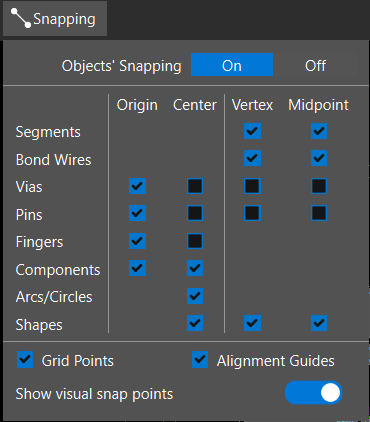The image size is (370, 422).
Task: Enable Vias Vertex checkbox
Action: pos(252,186)
